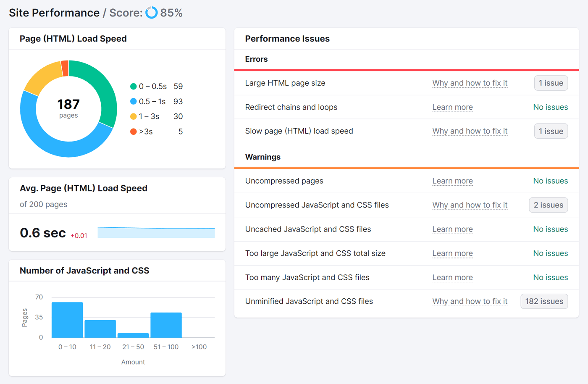Screen dimensions: 588x384
Task: Click the blue 0.5 – 1s legend dot
Action: click(x=133, y=102)
